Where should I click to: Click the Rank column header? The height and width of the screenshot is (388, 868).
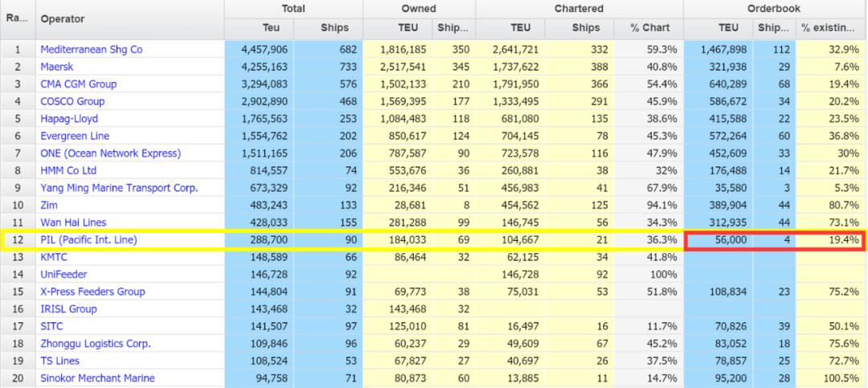tap(18, 18)
